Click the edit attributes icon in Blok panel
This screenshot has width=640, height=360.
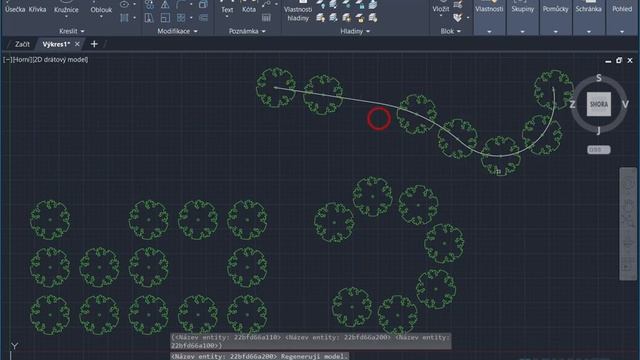[x=458, y=18]
